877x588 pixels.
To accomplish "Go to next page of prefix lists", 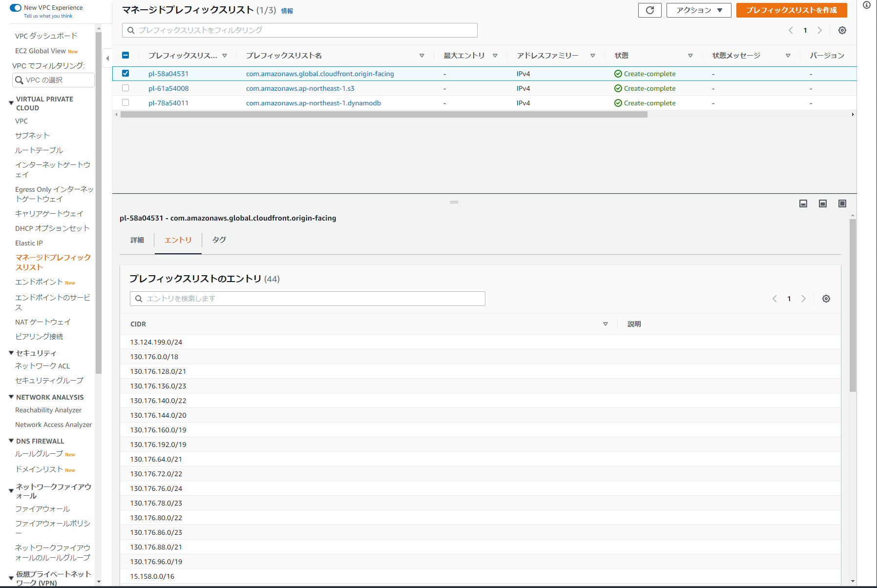I will tap(820, 30).
